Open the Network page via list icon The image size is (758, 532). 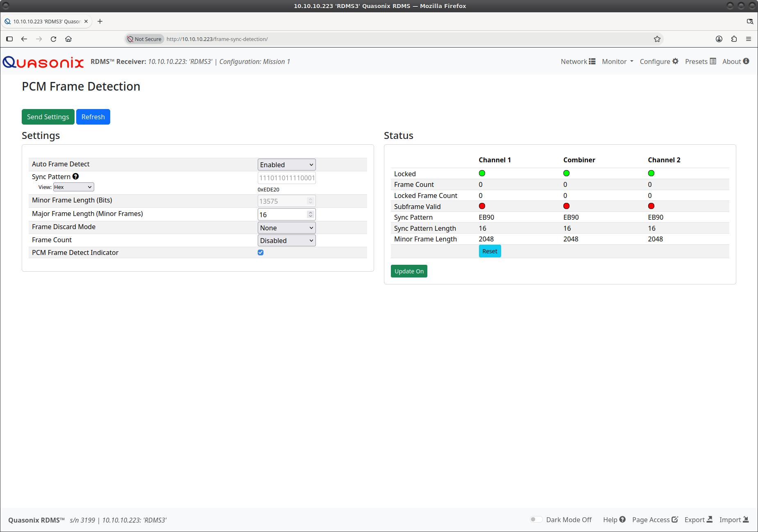592,61
